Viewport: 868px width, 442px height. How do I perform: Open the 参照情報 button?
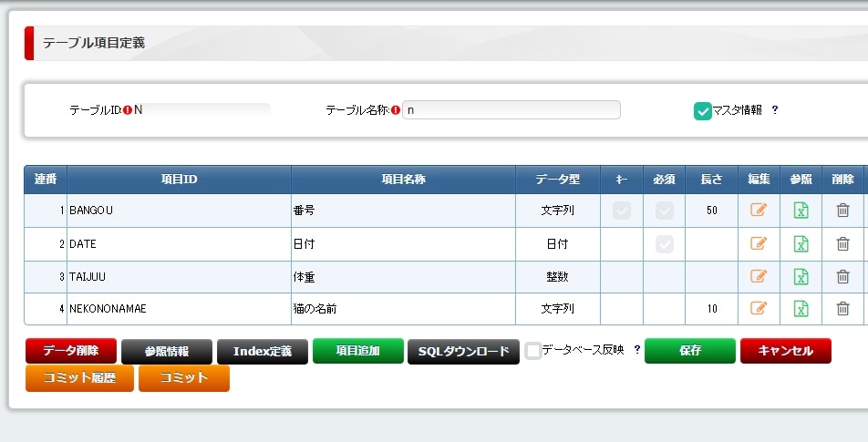tap(167, 351)
